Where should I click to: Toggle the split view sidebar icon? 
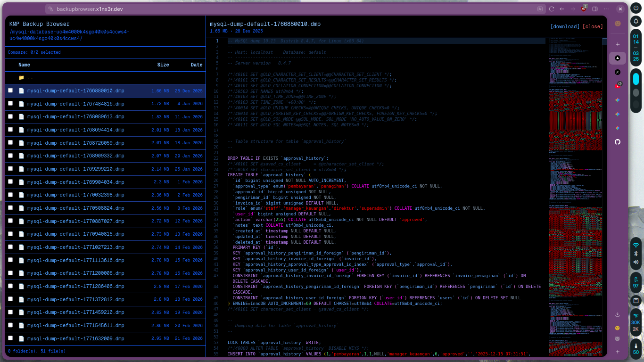point(595,9)
